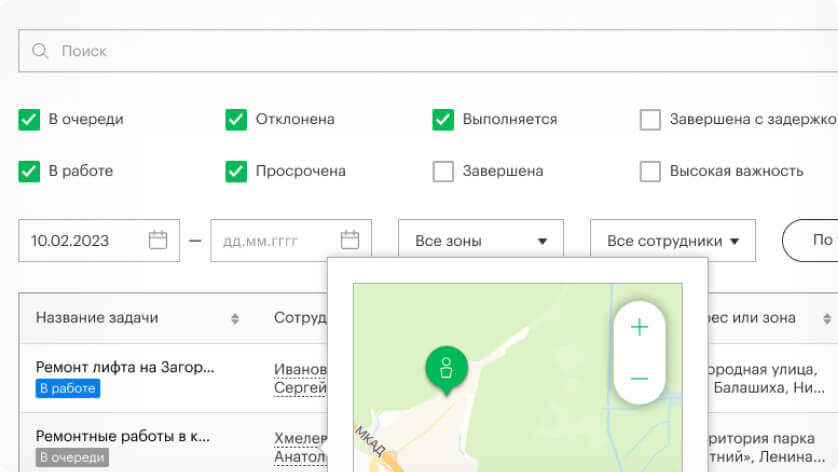Viewport: 838px width, 472px height.
Task: Enable the Завершена status checkbox
Action: (443, 171)
